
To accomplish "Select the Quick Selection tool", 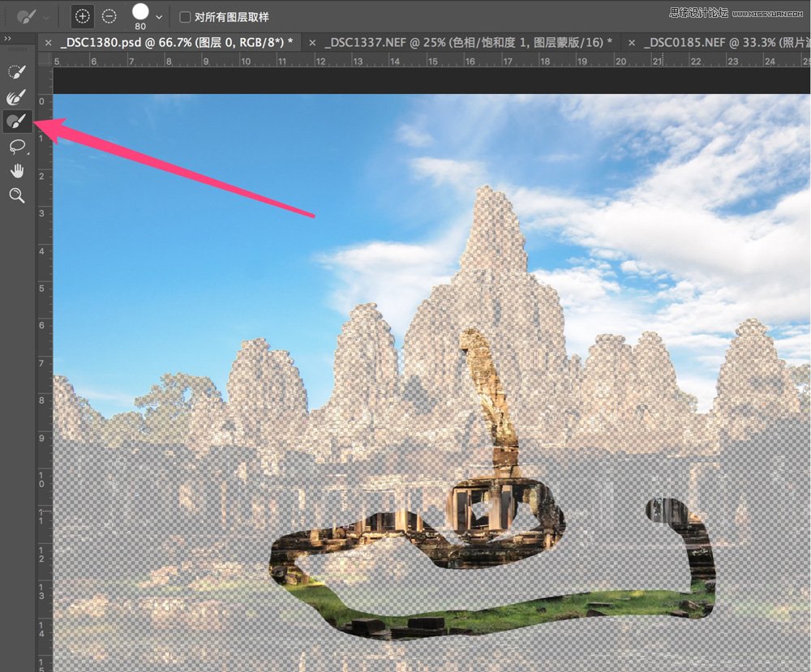I will pyautogui.click(x=16, y=71).
